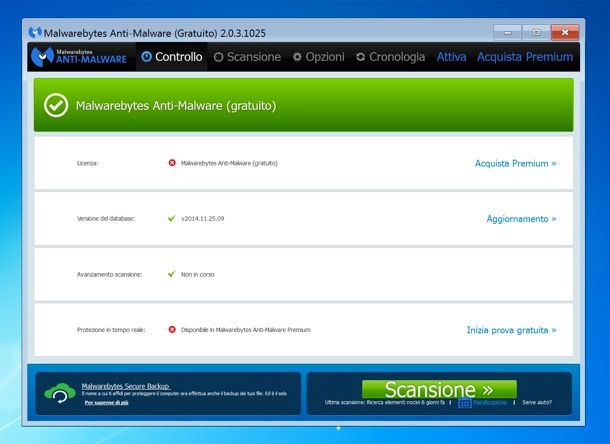
Task: Click the green check icon next to 'Non in corso'
Action: [172, 274]
